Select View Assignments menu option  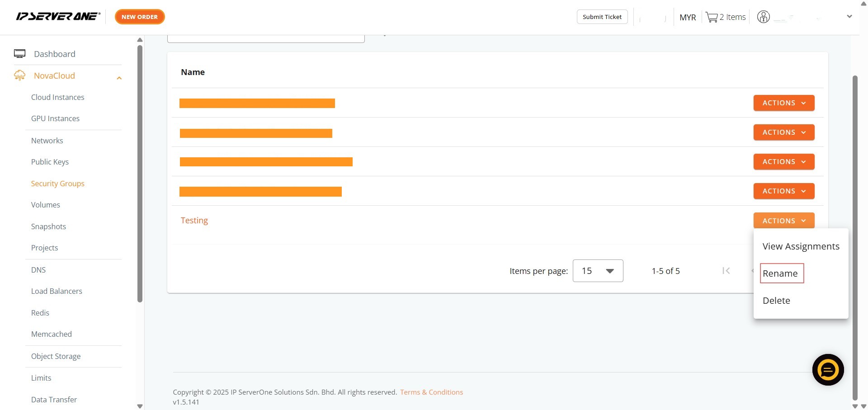pyautogui.click(x=801, y=246)
